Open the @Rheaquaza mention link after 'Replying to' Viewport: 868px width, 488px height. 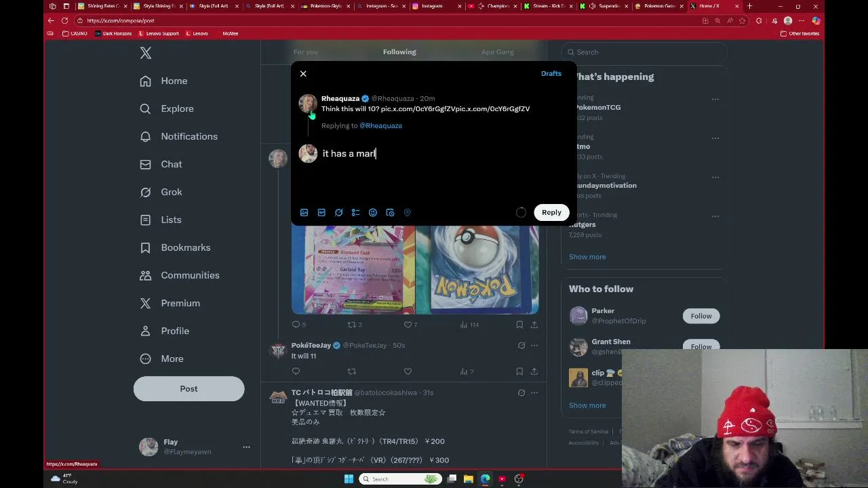380,125
